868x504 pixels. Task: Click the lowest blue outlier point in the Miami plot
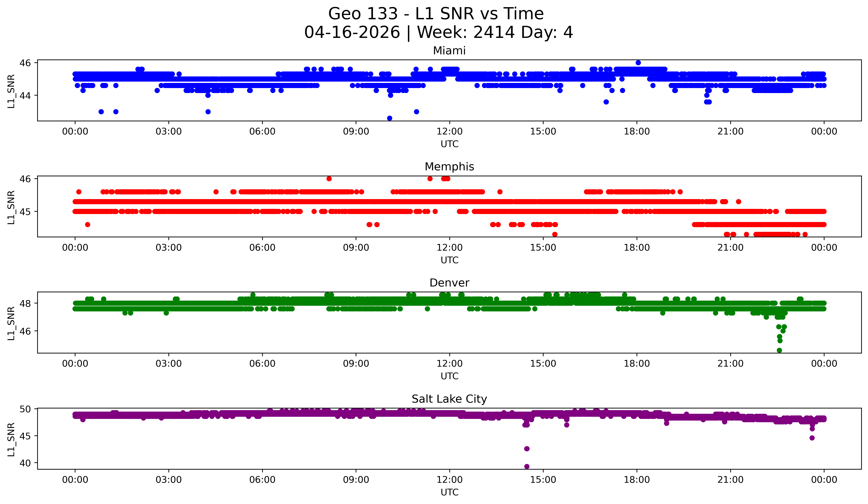tap(390, 118)
